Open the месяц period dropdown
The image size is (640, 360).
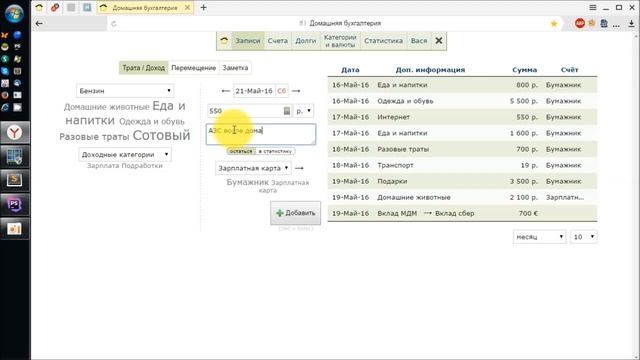[539, 237]
